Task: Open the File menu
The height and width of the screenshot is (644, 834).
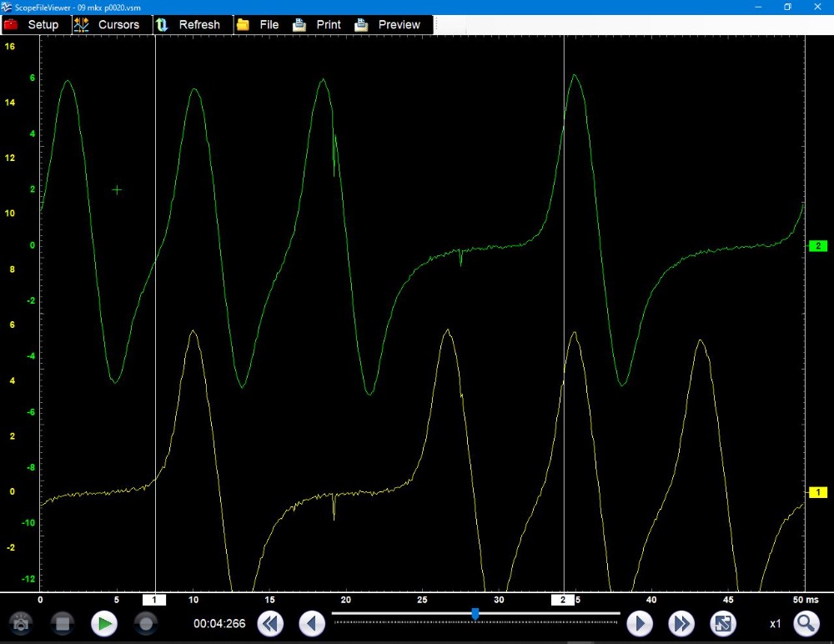Action: tap(259, 24)
